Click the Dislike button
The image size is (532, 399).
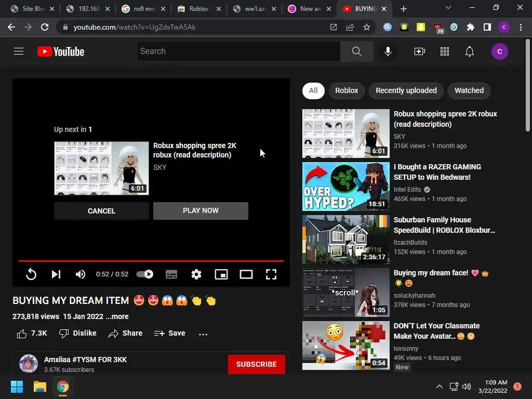tap(78, 334)
